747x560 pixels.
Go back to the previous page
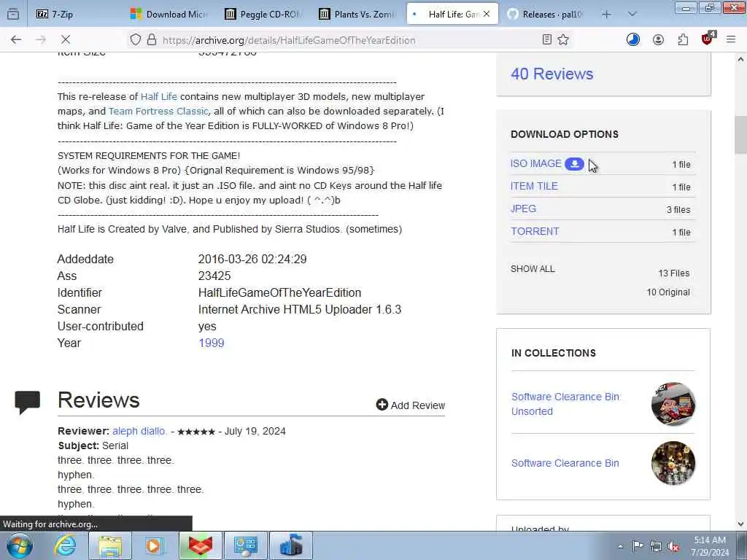tap(16, 40)
